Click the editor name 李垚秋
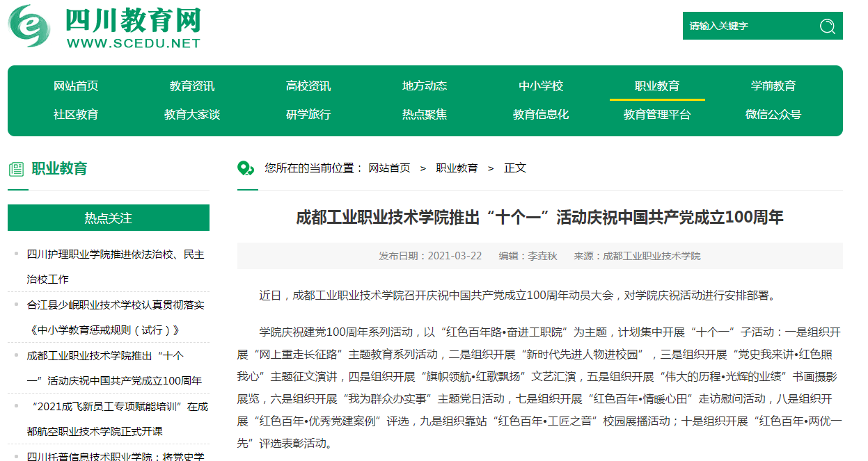This screenshot has height=461, width=868. (543, 256)
